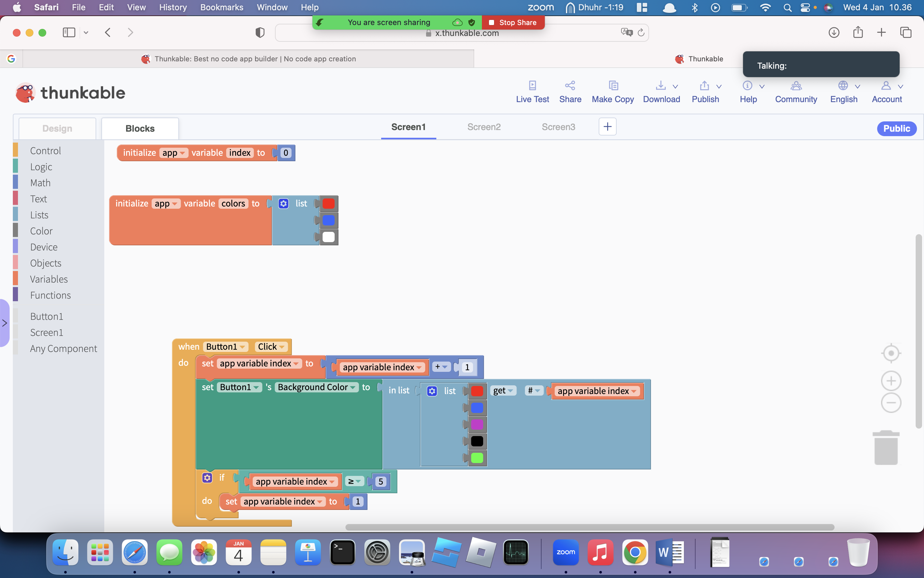
Task: Zoom in on the blocks workspace
Action: pos(891,381)
